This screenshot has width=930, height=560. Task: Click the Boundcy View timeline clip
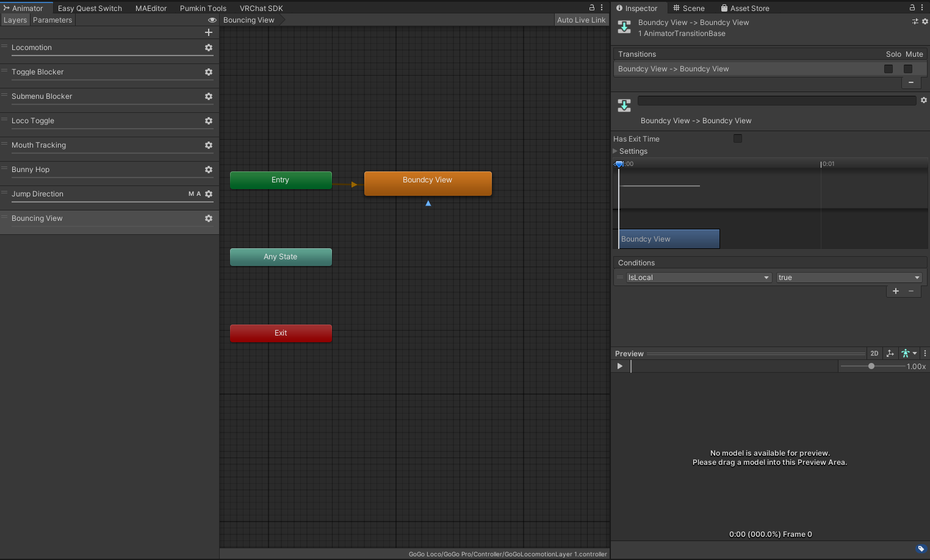(669, 239)
